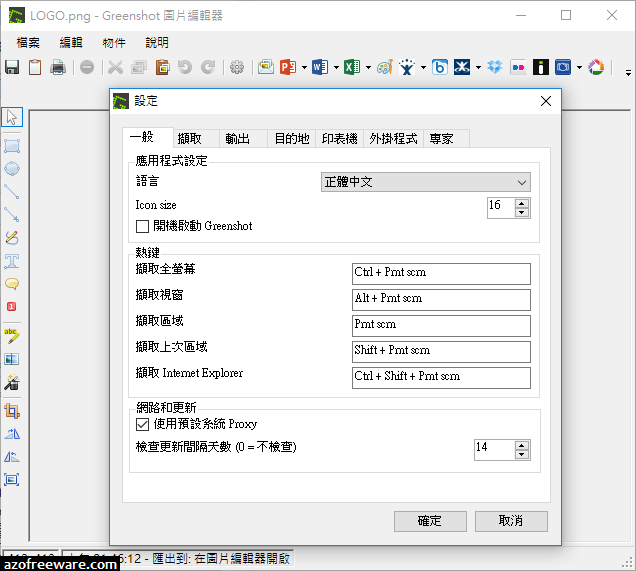Image resolution: width=636 pixels, height=571 pixels.
Task: Redo the last undone action
Action: [x=208, y=67]
